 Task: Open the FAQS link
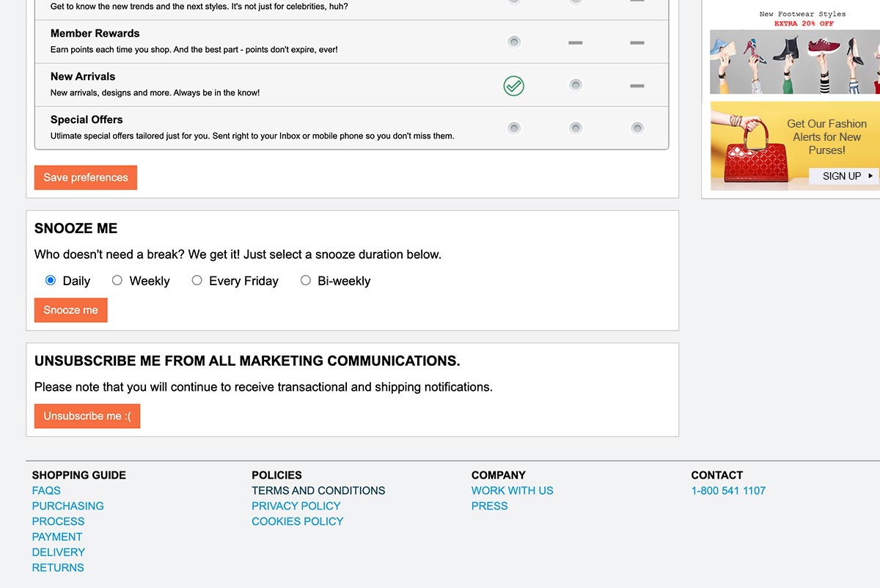[x=46, y=490]
